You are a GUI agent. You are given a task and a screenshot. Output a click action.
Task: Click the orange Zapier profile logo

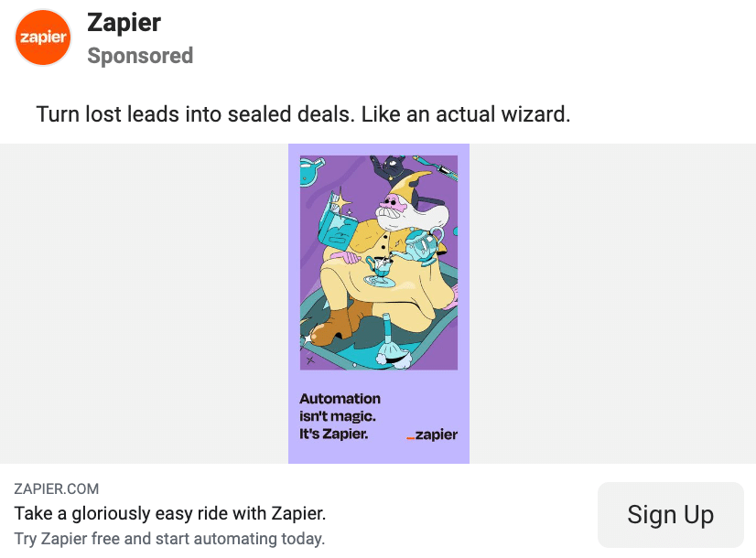click(43, 38)
